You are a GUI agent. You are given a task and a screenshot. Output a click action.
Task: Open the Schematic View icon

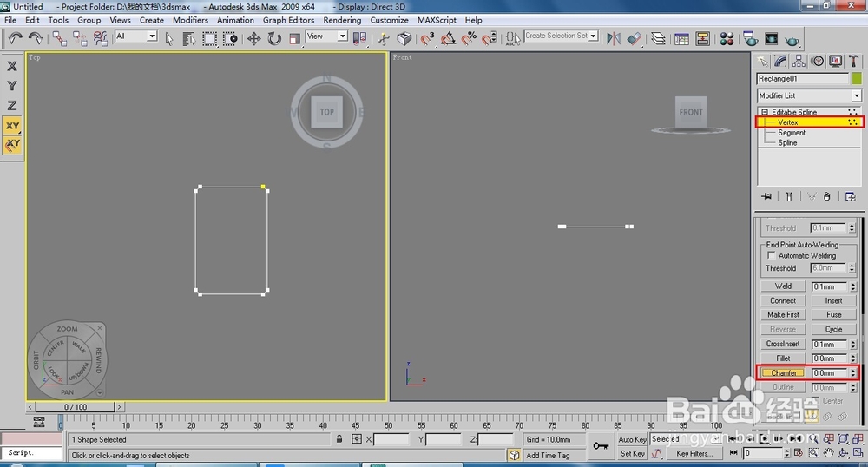pos(702,39)
